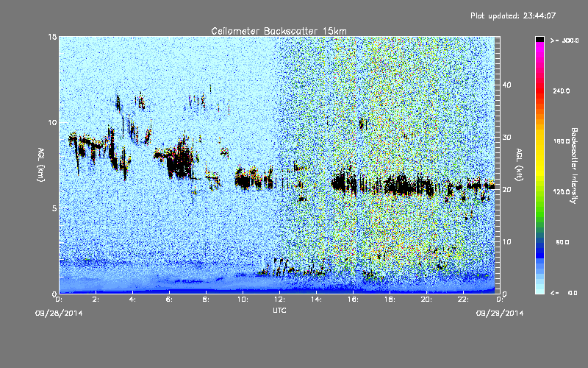Screen dimensions: 588x368
Task: Click the "180.0" colorbar value
Action: [x=562, y=141]
